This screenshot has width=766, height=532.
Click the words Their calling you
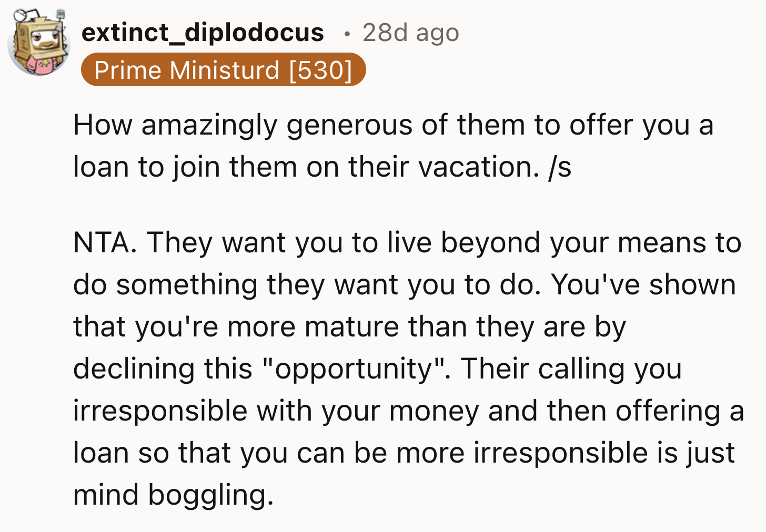(571, 369)
